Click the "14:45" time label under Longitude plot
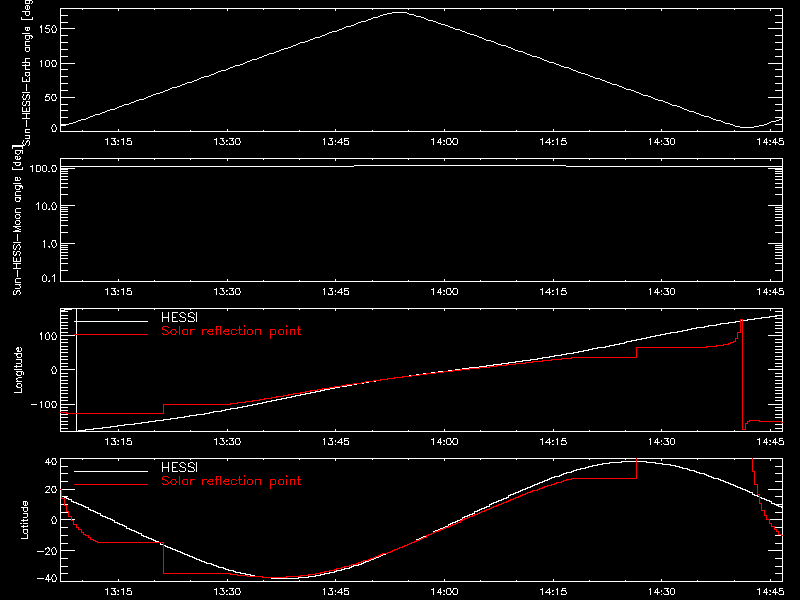 [770, 442]
